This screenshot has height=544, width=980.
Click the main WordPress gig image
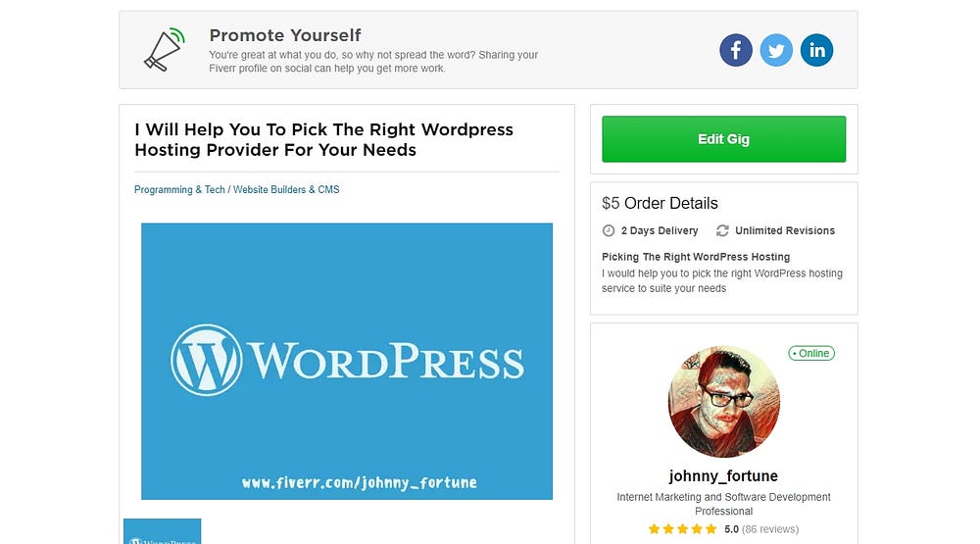[x=347, y=362]
